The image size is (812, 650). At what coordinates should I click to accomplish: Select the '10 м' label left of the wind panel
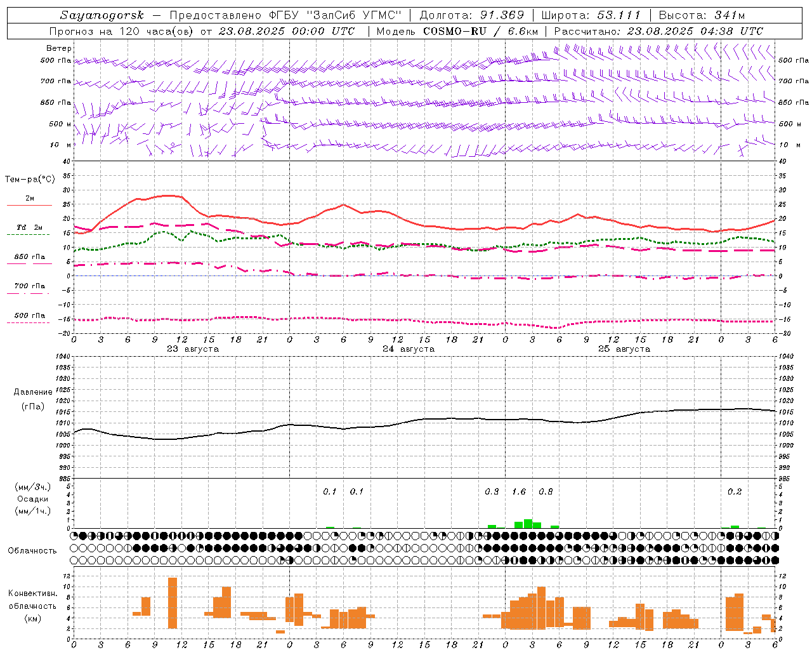coord(60,145)
